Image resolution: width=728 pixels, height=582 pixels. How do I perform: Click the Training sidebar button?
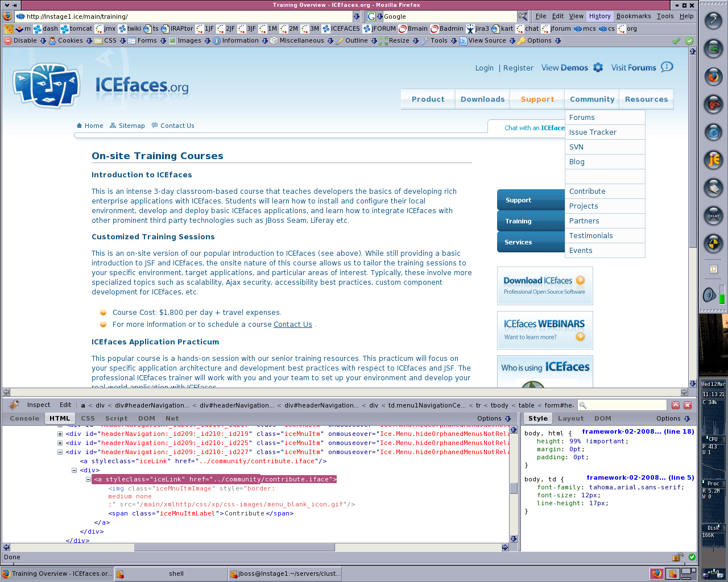coord(531,221)
